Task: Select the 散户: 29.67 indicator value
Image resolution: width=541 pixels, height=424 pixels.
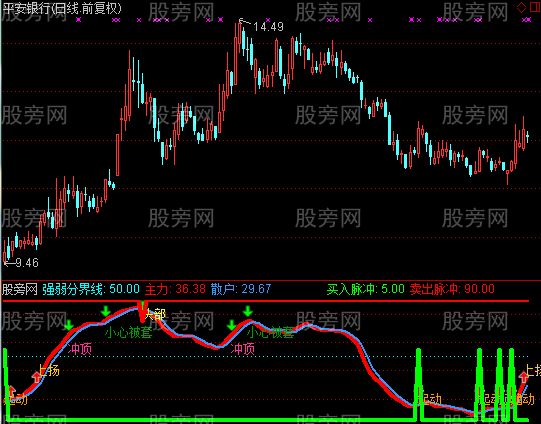Action: click(241, 289)
